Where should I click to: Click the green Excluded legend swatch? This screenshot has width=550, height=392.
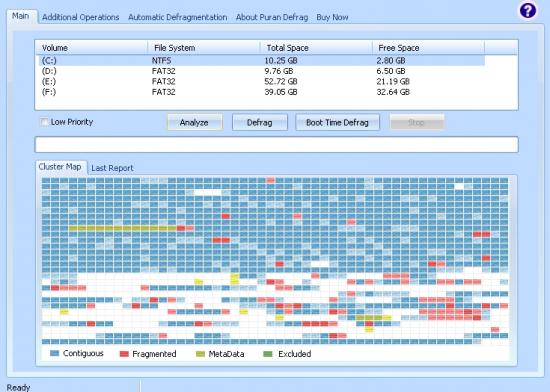(268, 354)
